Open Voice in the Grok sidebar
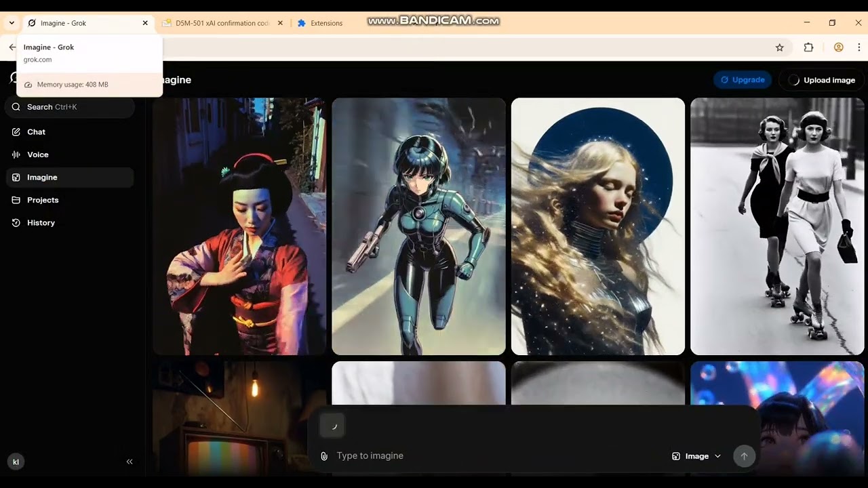868x488 pixels. (71, 155)
